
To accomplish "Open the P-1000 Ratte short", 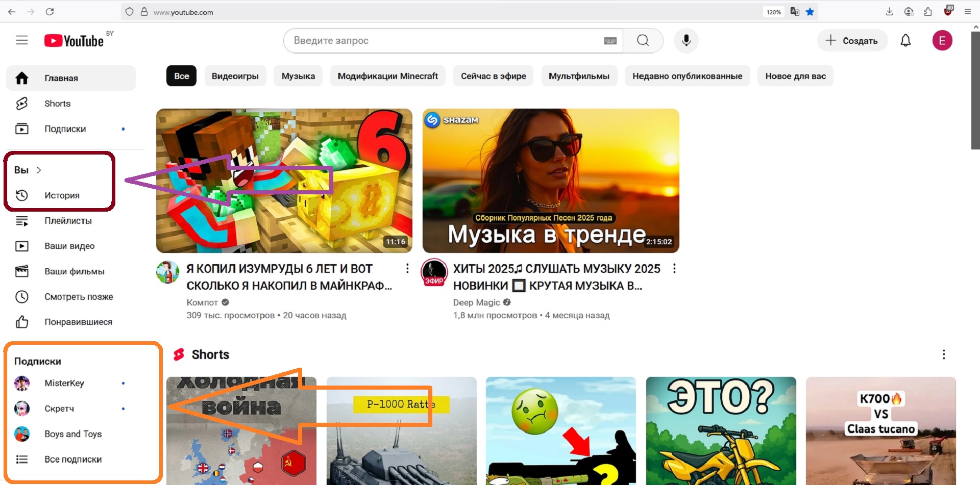I will click(402, 431).
